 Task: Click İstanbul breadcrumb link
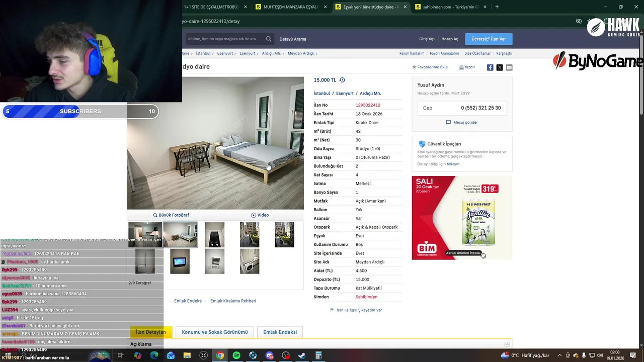[x=203, y=53]
